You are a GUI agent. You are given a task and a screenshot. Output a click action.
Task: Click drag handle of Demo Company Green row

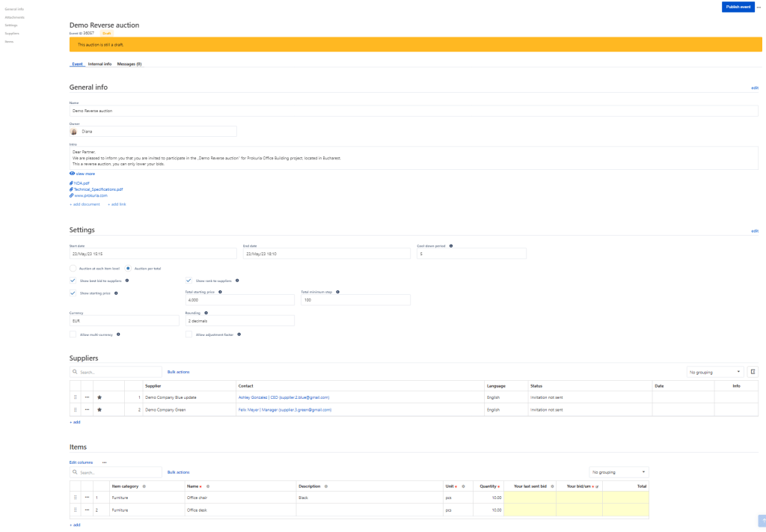[x=76, y=409]
